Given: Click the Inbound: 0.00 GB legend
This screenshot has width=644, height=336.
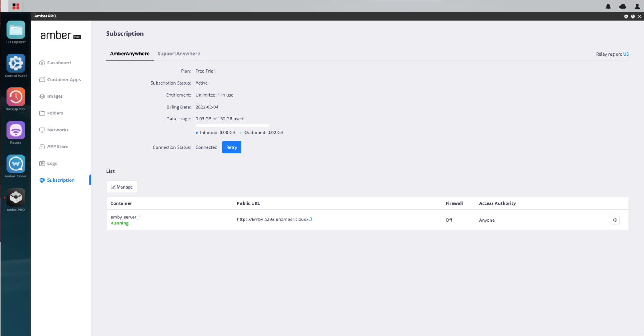Looking at the screenshot, I should [x=215, y=133].
